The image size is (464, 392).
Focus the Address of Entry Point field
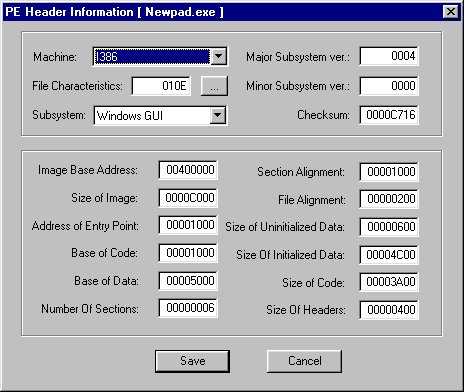coord(188,225)
